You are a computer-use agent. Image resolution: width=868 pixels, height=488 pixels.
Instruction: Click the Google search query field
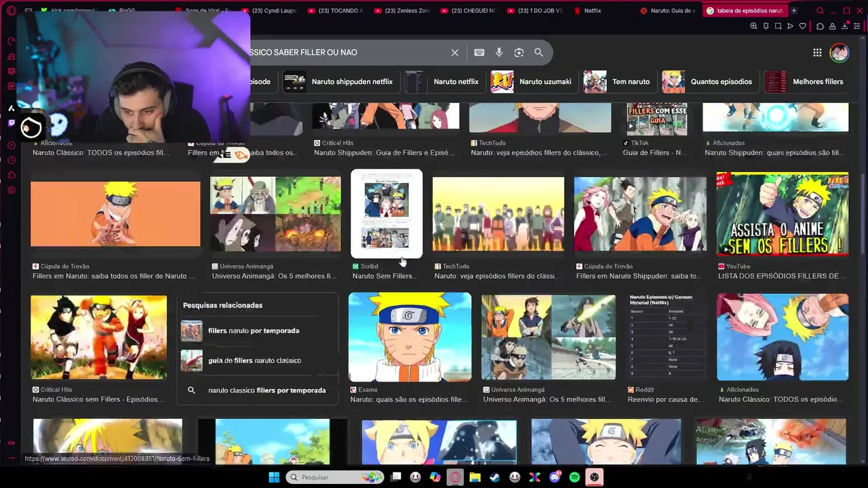(x=346, y=52)
